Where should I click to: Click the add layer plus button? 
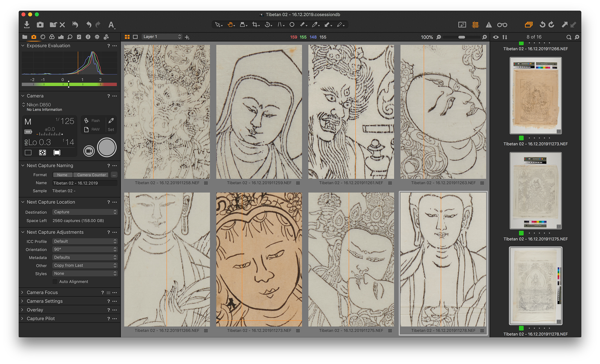[x=187, y=37]
